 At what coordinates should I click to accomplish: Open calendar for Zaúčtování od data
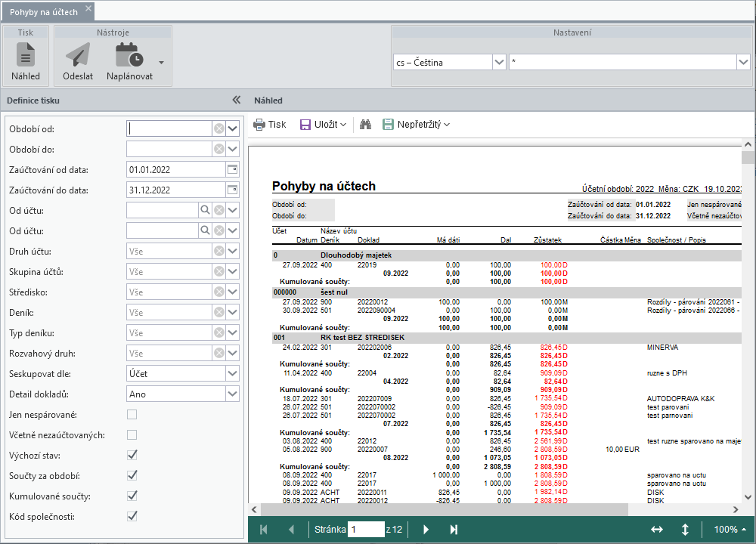click(x=233, y=169)
